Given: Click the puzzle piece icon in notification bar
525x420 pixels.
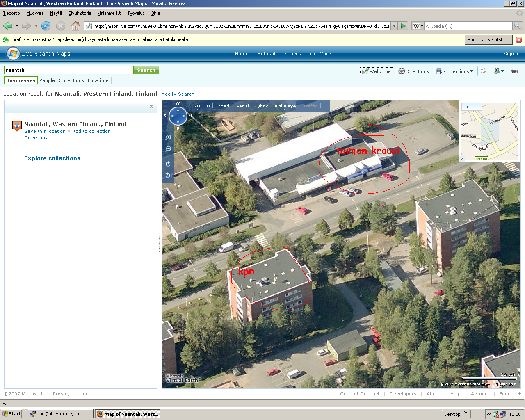Looking at the screenshot, I should [x=6, y=40].
